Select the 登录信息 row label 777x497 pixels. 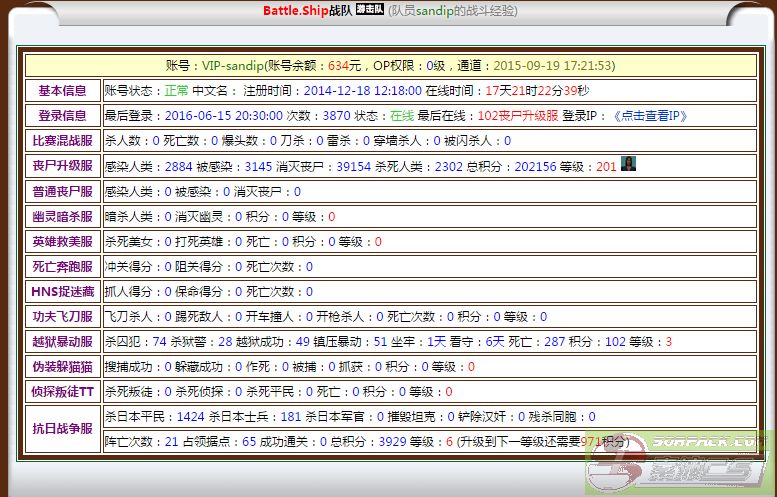coord(62,116)
